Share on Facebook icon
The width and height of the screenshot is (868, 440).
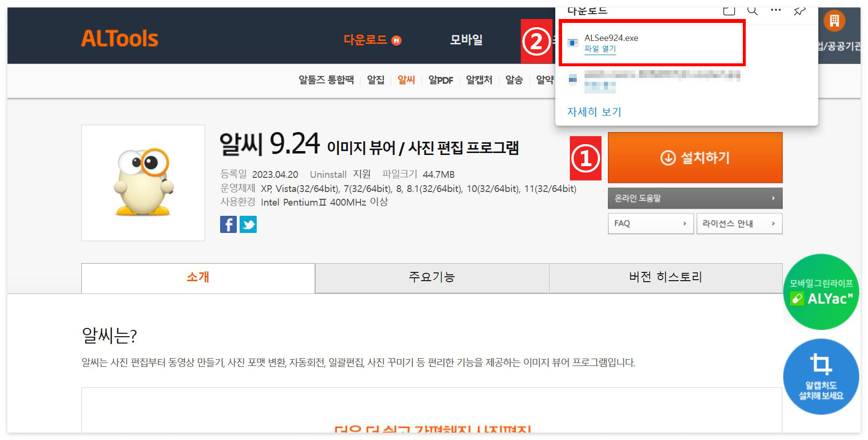pos(228,224)
